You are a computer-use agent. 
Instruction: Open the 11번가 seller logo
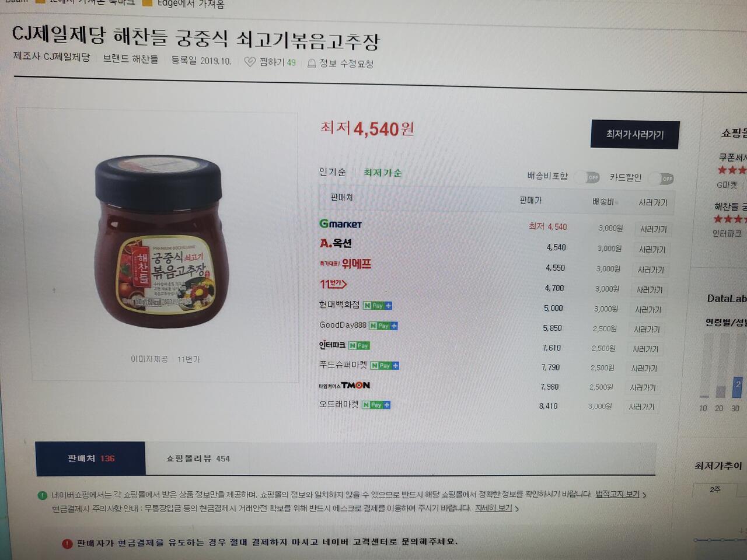pos(333,284)
